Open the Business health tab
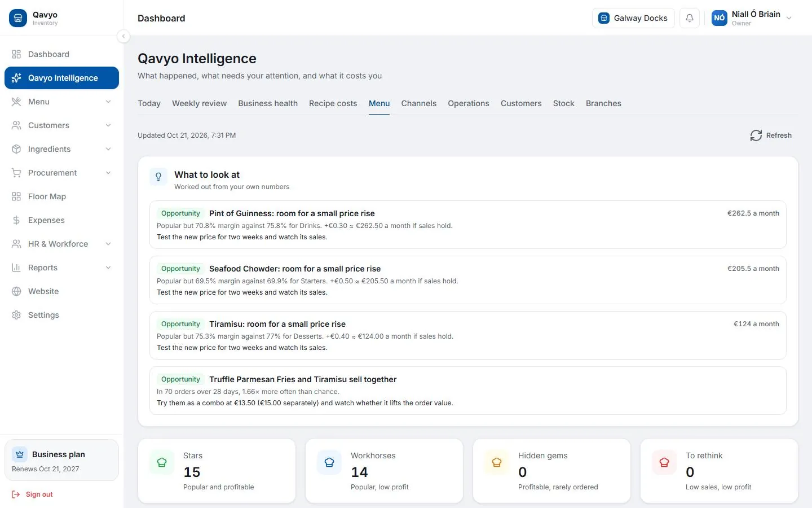812x508 pixels. [x=268, y=103]
